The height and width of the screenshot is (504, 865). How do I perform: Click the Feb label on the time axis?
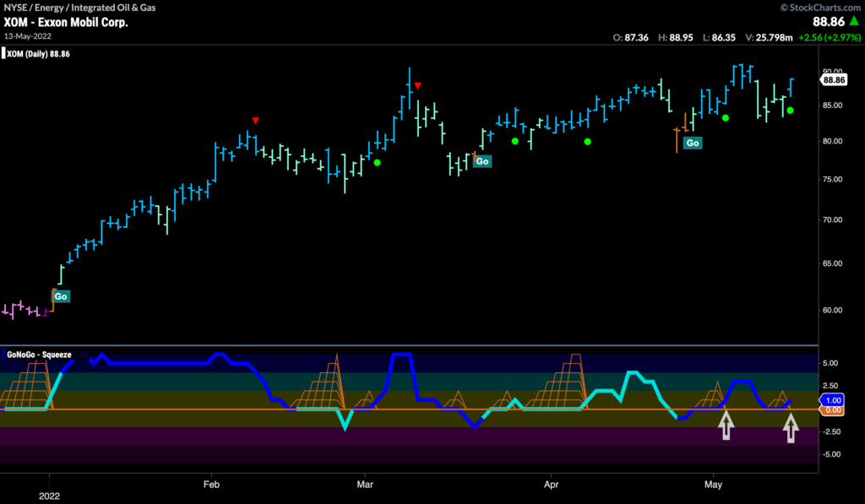tap(211, 484)
